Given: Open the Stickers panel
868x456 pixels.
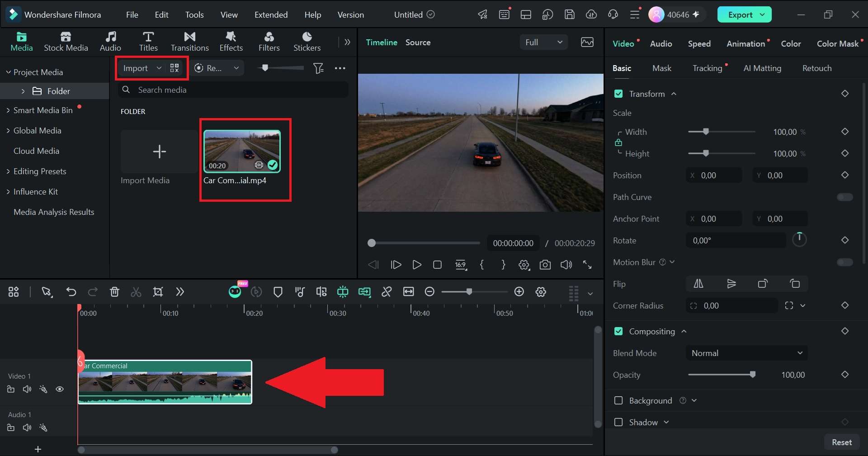Looking at the screenshot, I should [307, 42].
